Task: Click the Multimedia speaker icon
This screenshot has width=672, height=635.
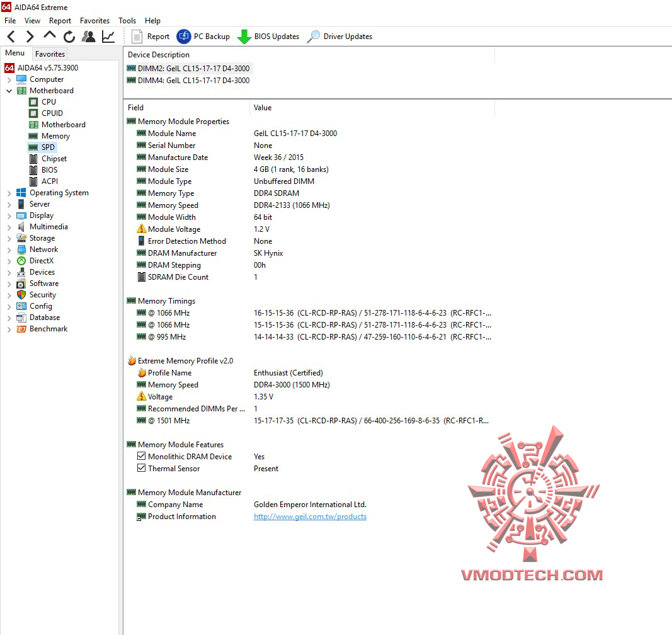Action: point(21,227)
